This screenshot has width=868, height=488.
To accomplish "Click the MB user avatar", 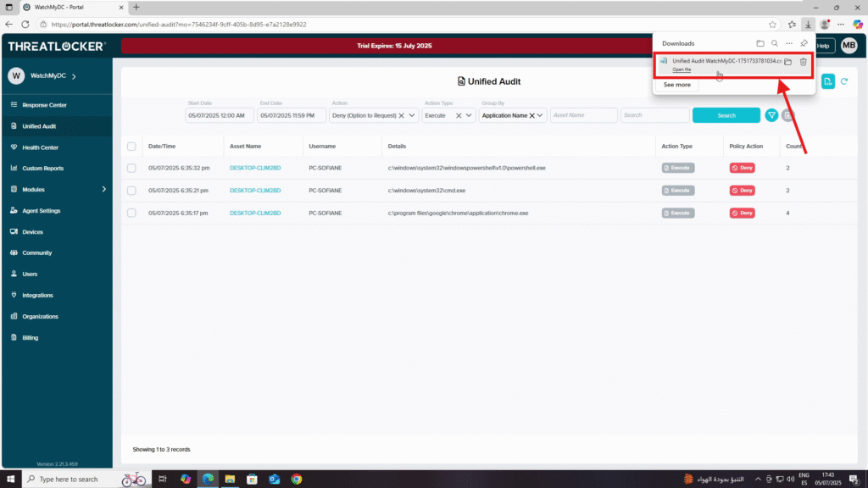I will (849, 46).
